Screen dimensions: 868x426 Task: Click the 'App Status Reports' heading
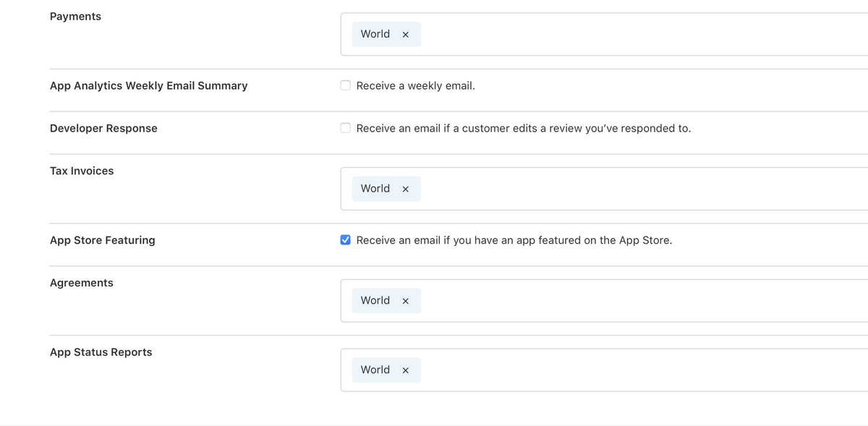101,352
